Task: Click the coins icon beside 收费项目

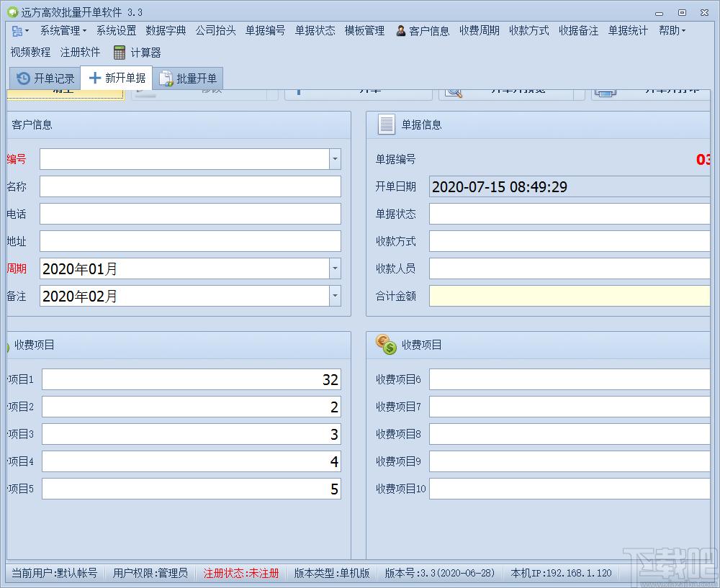Action: [386, 344]
